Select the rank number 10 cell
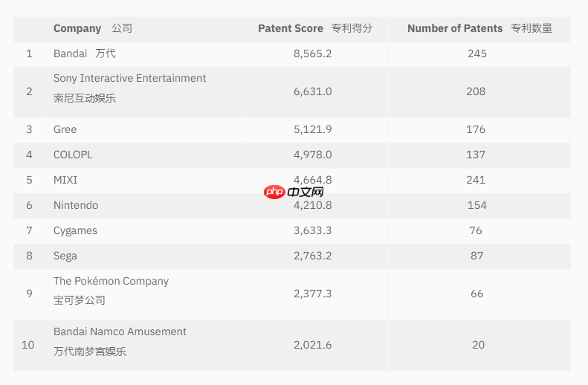This screenshot has height=385, width=588. 28,345
